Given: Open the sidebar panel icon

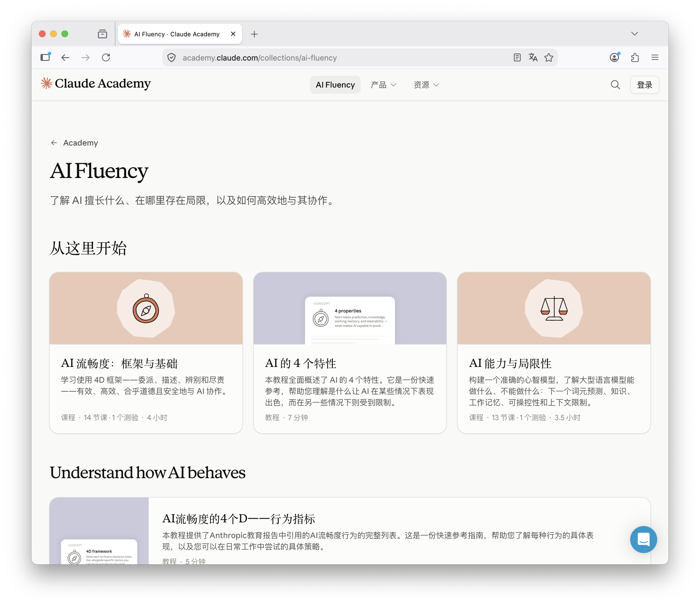Looking at the screenshot, I should coord(45,57).
